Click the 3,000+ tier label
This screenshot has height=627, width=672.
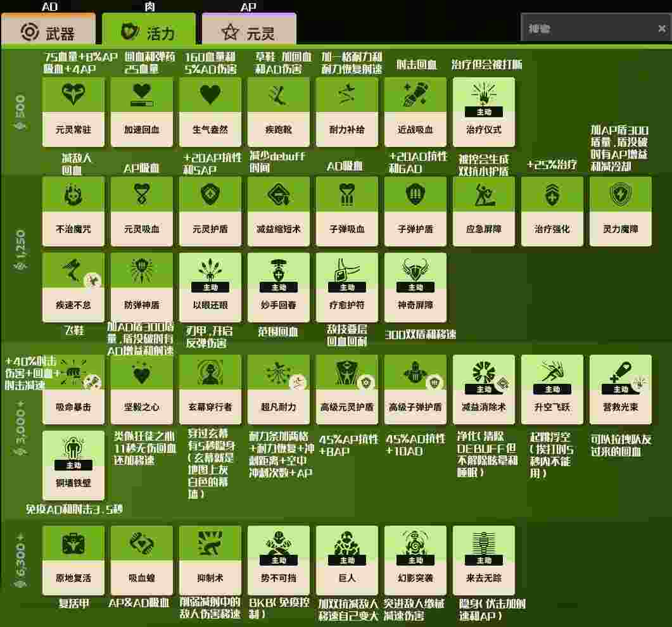[x=20, y=427]
